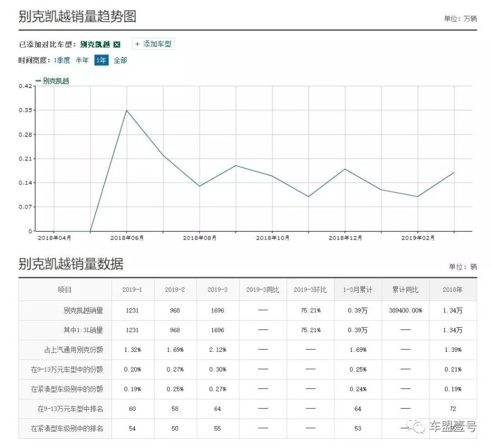Click the 单位：万辆 unit label
Viewport: 493px width, 448px height.
pos(460,19)
